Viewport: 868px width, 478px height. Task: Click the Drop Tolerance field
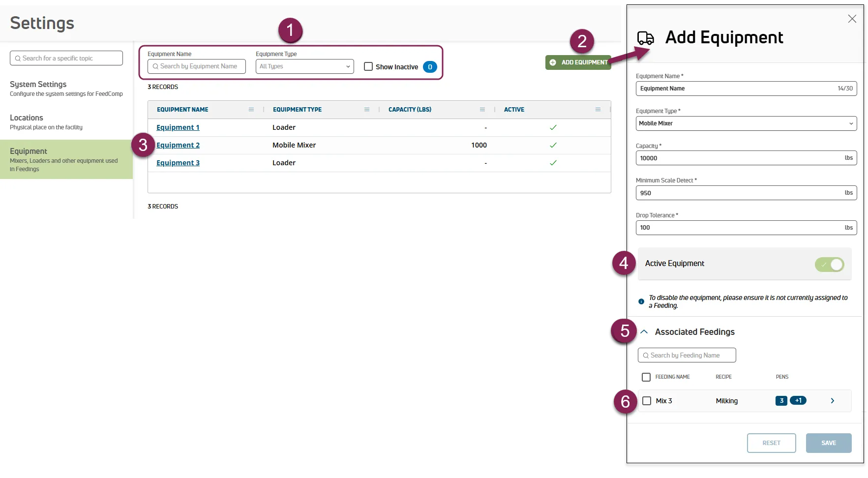click(746, 228)
